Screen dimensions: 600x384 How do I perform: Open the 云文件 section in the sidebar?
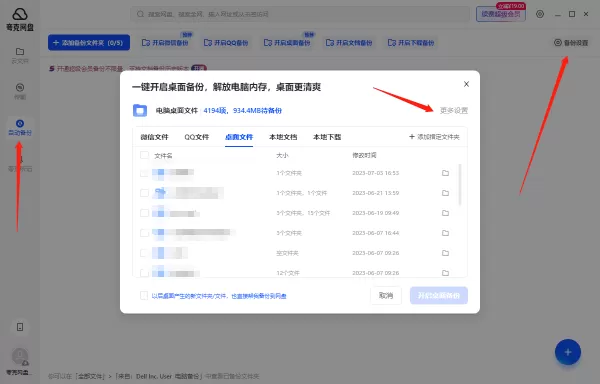coord(20,55)
